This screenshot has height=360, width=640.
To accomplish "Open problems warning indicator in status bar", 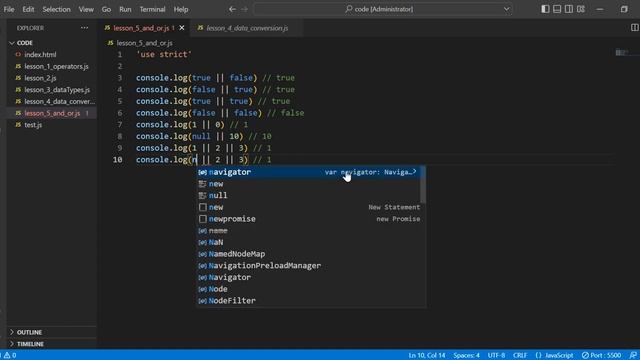I will (10, 355).
